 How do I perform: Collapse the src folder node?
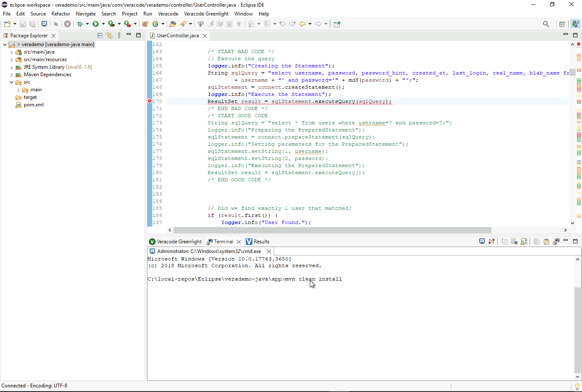coord(11,82)
